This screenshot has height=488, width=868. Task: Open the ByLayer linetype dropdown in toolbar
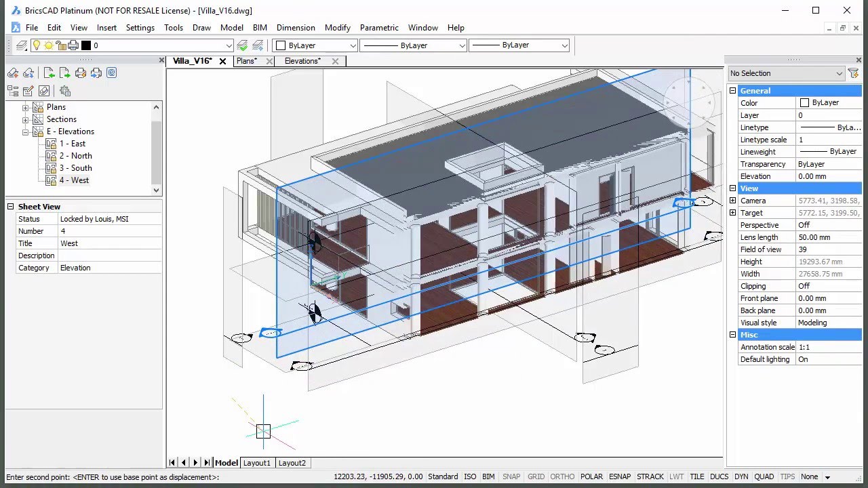413,45
